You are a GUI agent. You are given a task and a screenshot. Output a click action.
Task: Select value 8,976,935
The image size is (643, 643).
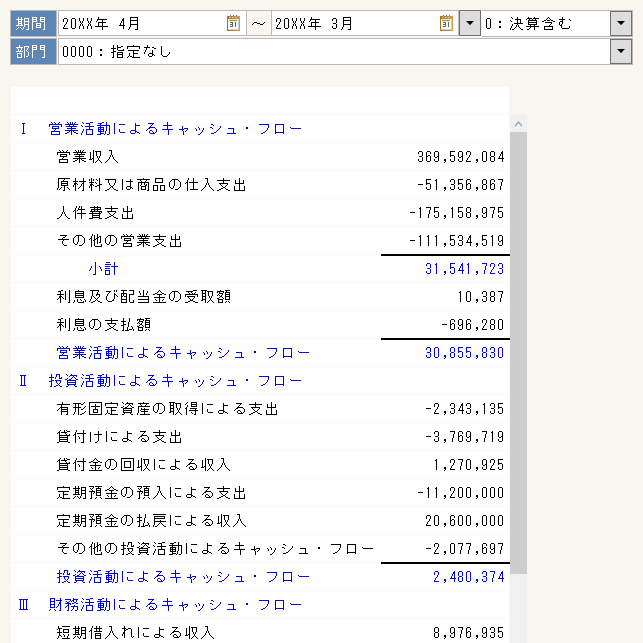click(x=469, y=633)
